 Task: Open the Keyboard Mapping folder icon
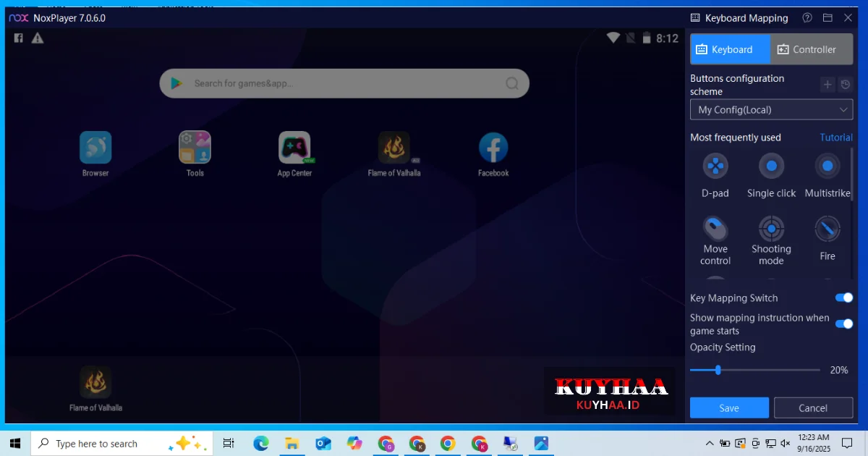pos(827,17)
